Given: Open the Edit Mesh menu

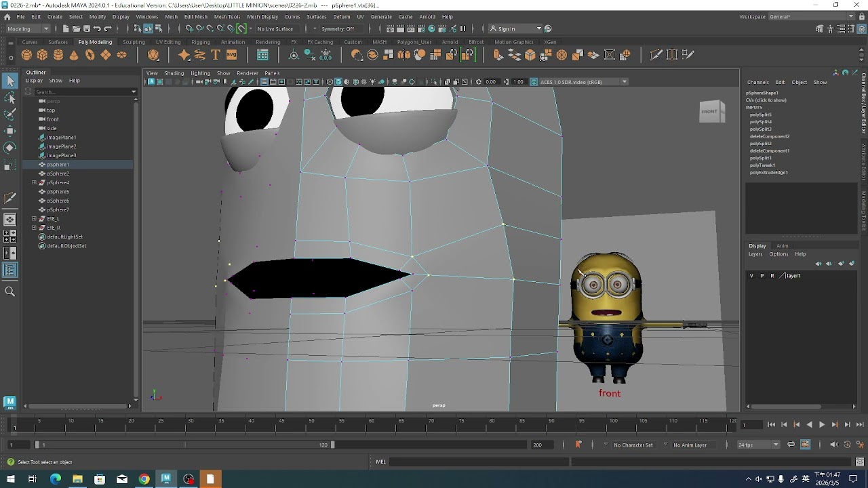Looking at the screenshot, I should point(196,16).
